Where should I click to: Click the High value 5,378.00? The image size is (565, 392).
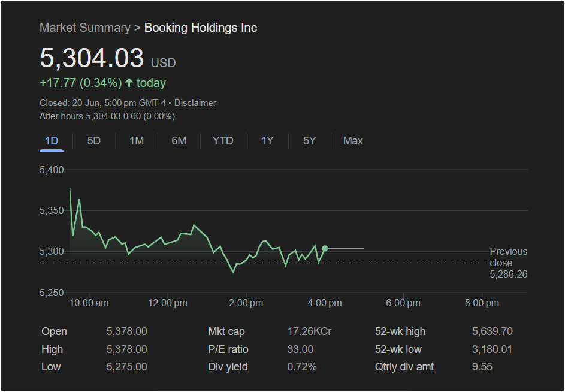126,349
